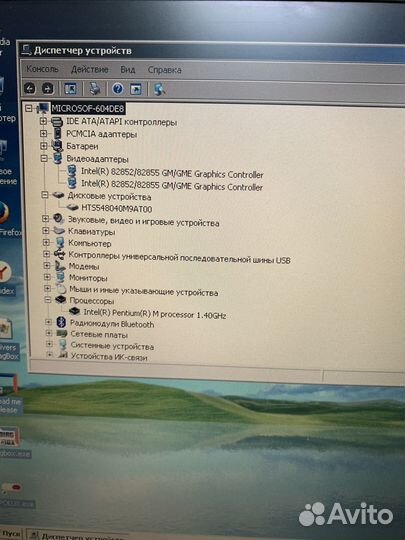This screenshot has width=405, height=540.
Task: Click the Мониторы category icon
Action: coord(61,277)
